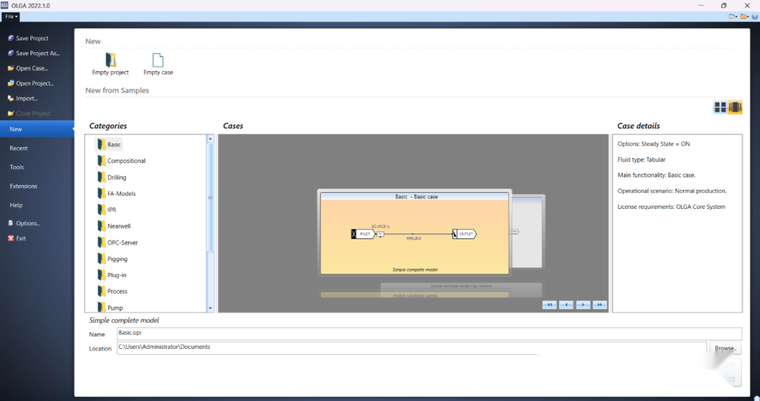Image resolution: width=760 pixels, height=401 pixels.
Task: Open the File menu dropdown
Action: 11,16
